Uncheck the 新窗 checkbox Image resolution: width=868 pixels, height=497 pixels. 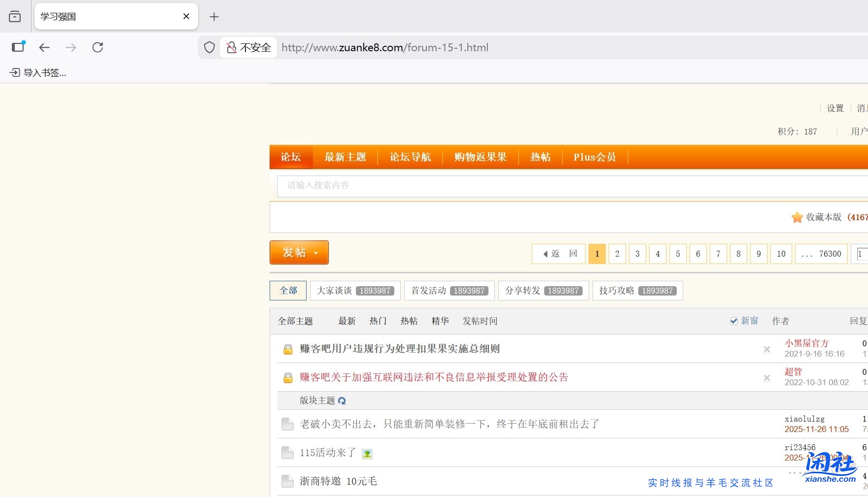click(734, 320)
